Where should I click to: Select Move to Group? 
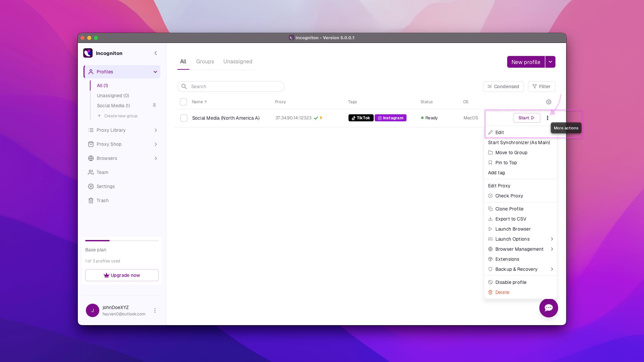(x=521, y=153)
